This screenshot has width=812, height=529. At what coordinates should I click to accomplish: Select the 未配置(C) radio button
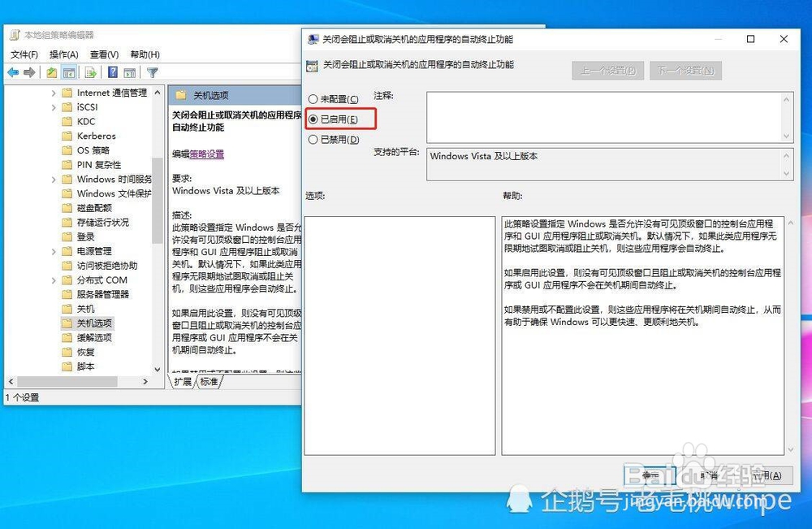pos(313,99)
